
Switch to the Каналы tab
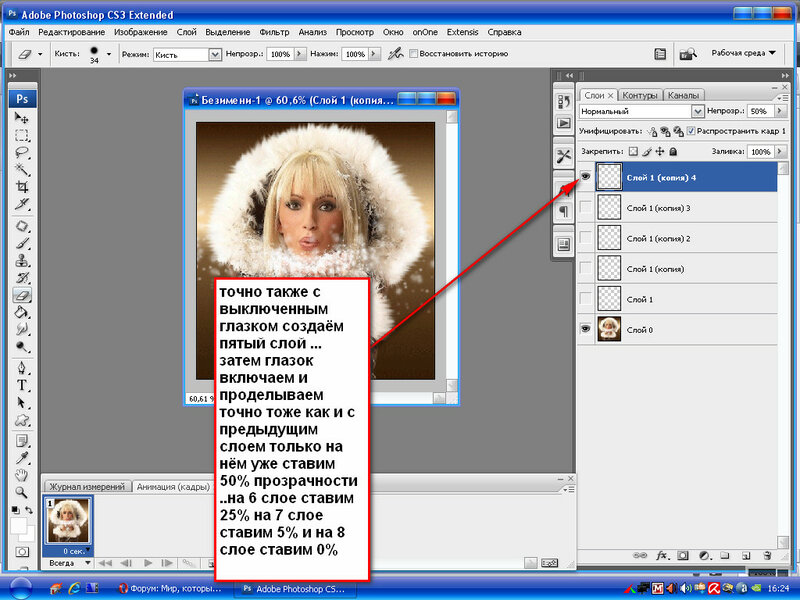683,95
